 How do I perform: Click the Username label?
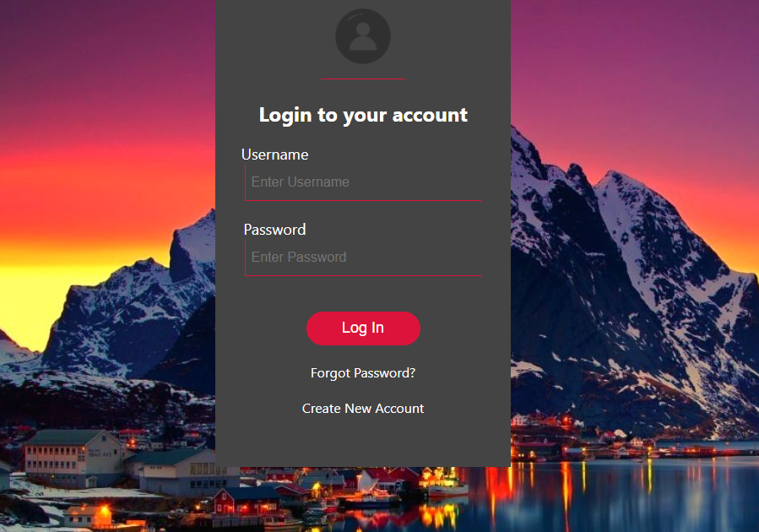(x=275, y=155)
